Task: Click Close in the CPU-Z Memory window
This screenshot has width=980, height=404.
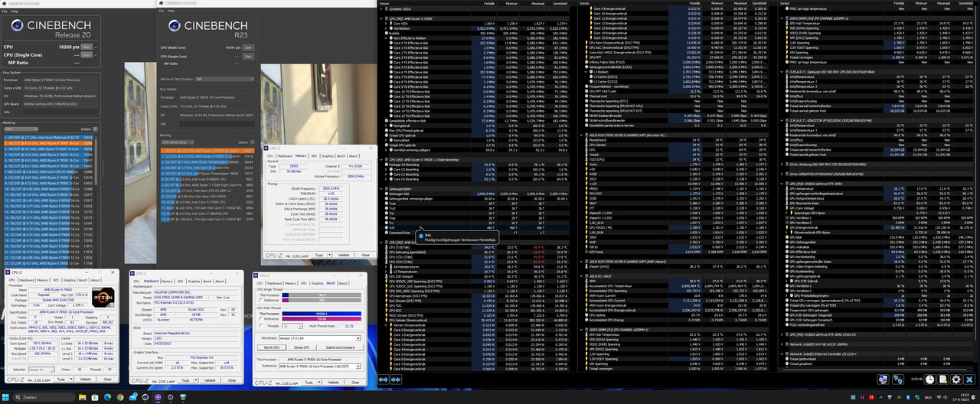Action: [x=364, y=255]
